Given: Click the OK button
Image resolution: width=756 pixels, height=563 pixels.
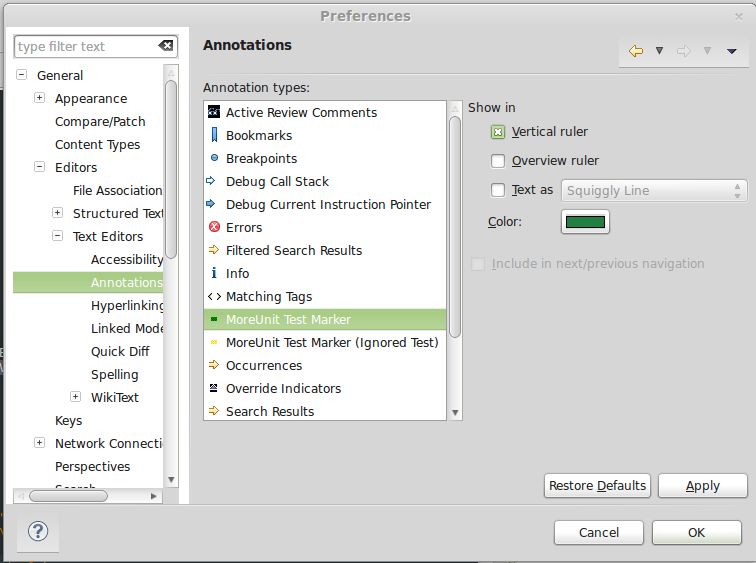Looking at the screenshot, I should coord(696,532).
